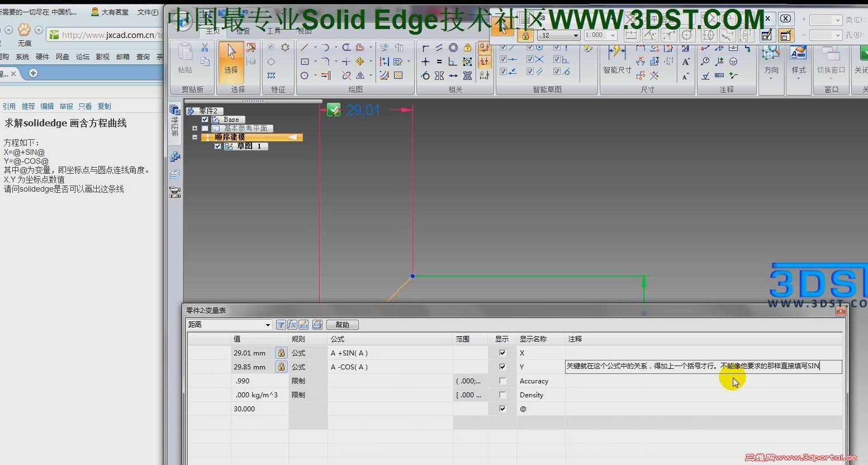Apply the Equal relationship icon
The width and height of the screenshot is (868, 465).
pyautogui.click(x=439, y=61)
